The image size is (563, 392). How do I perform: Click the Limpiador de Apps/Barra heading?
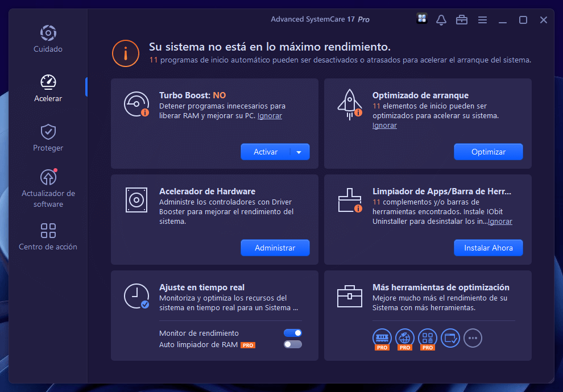442,191
